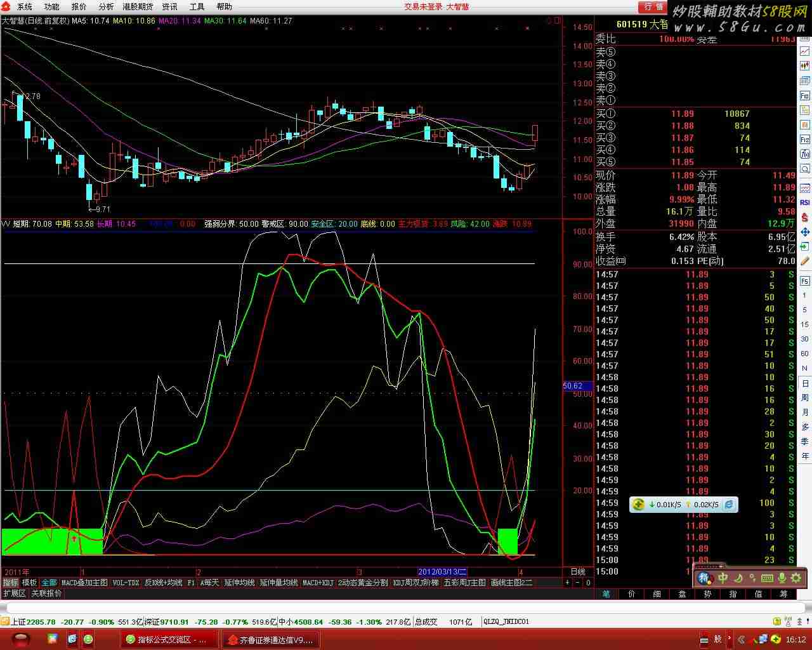Select MACD叠加主图 indicator tab
This screenshot has width=812, height=650.
pos(84,582)
